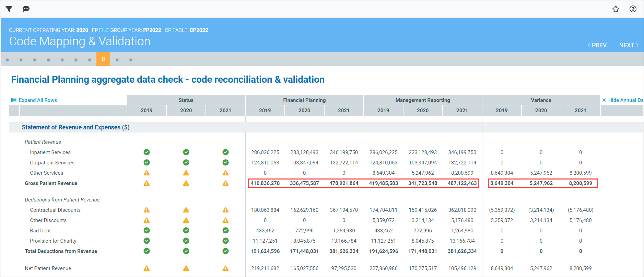Click warning icon for Gross Patient Revenue 2021
Screen dimensions: 644x277
[225, 183]
